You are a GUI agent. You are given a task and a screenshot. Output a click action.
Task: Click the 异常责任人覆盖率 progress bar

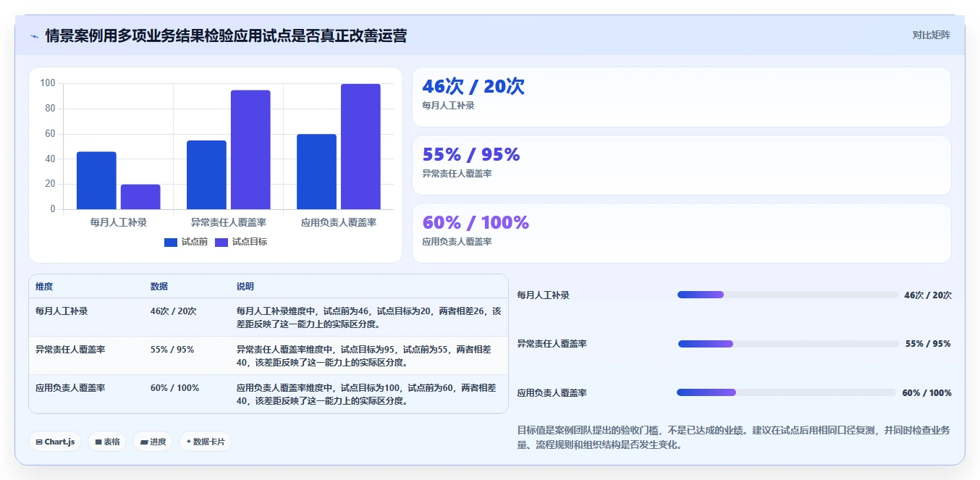788,344
